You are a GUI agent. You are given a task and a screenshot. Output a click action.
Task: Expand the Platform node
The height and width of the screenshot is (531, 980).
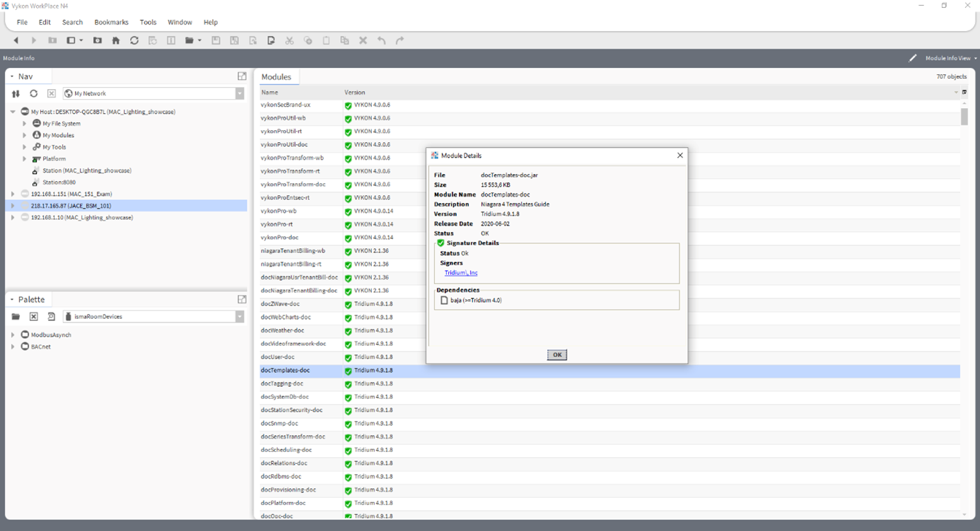click(25, 159)
